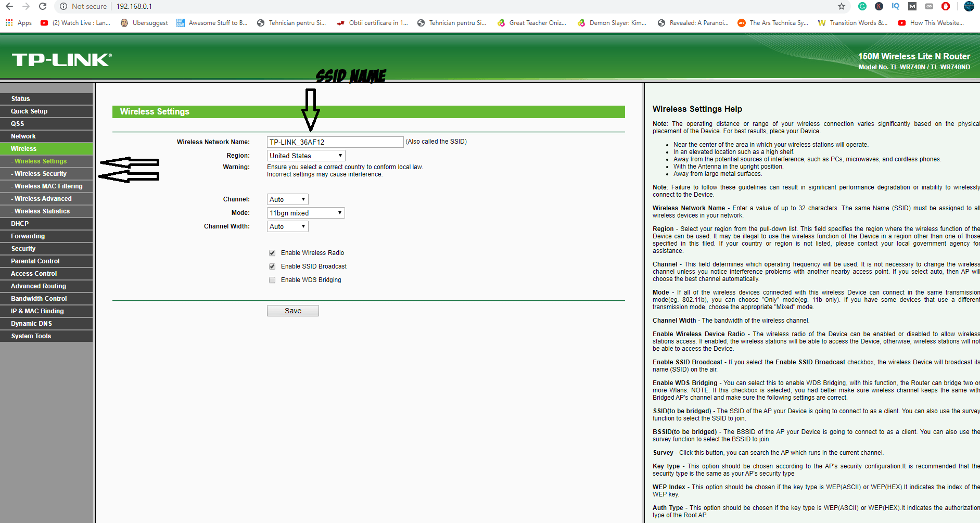Open the Chrome profile avatar

(969, 6)
